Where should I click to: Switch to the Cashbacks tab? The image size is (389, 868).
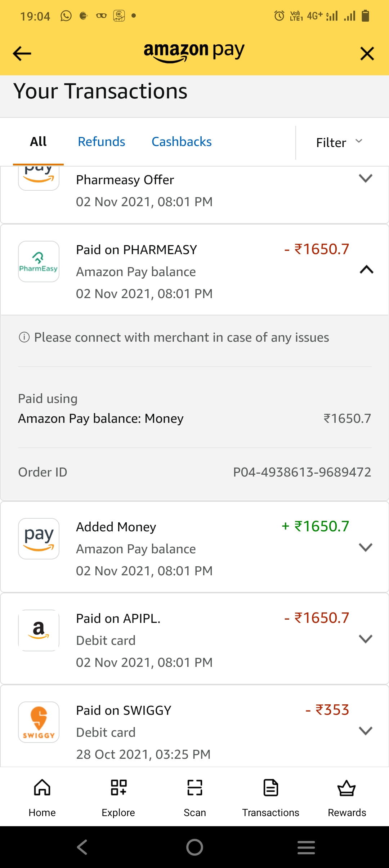point(182,142)
